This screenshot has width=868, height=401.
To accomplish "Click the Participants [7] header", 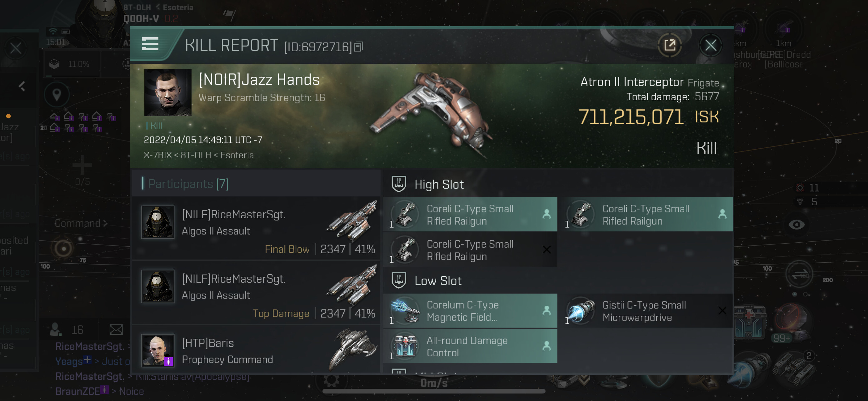I will pos(188,184).
